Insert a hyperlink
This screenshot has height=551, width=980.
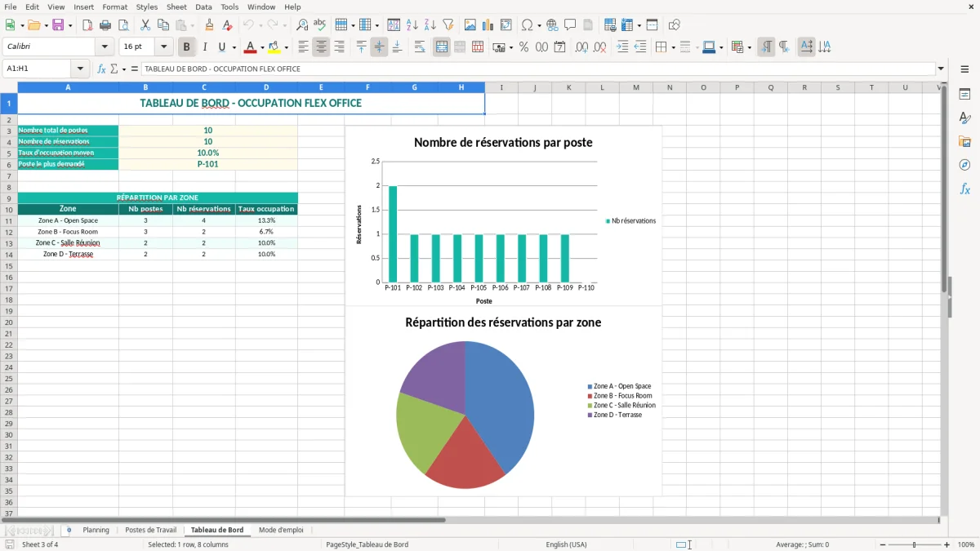(552, 25)
